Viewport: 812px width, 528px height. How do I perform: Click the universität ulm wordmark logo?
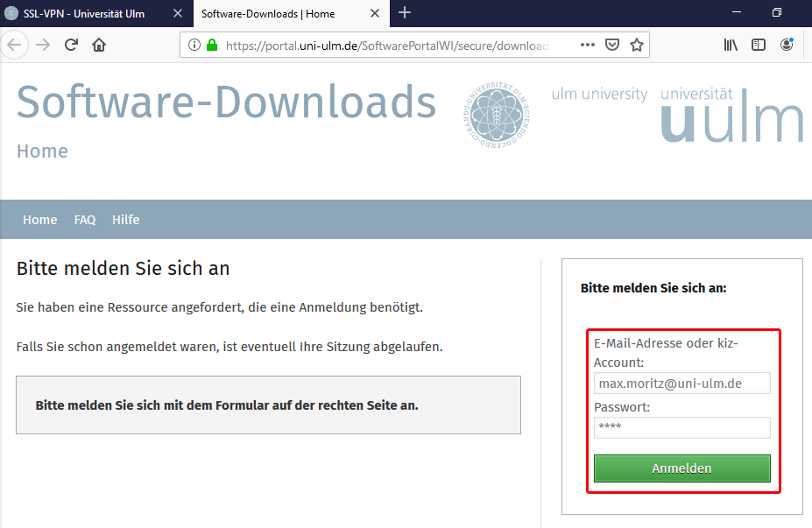coord(731,115)
